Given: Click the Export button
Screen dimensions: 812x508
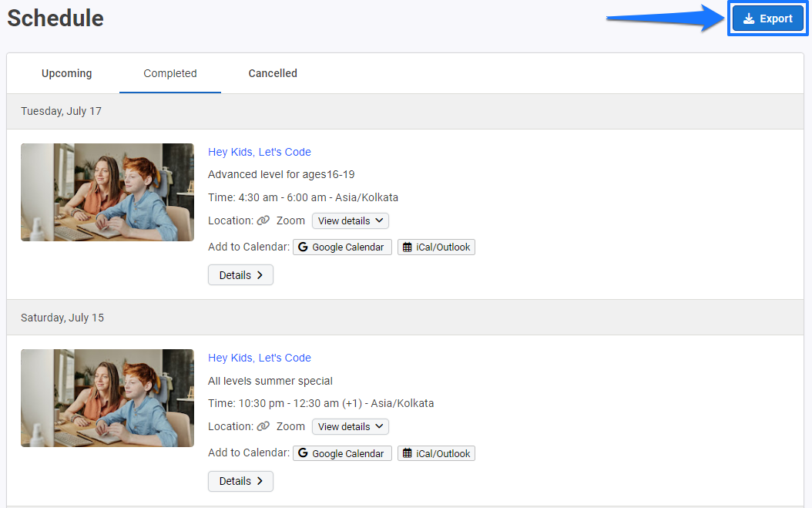Looking at the screenshot, I should pos(767,19).
